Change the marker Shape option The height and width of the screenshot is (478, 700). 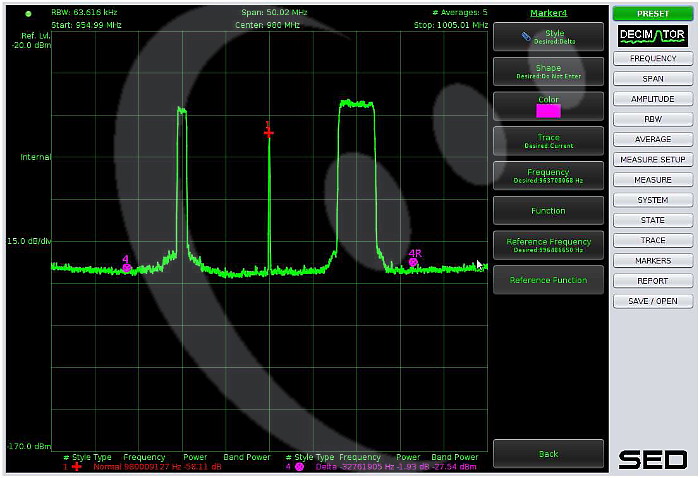click(x=548, y=71)
